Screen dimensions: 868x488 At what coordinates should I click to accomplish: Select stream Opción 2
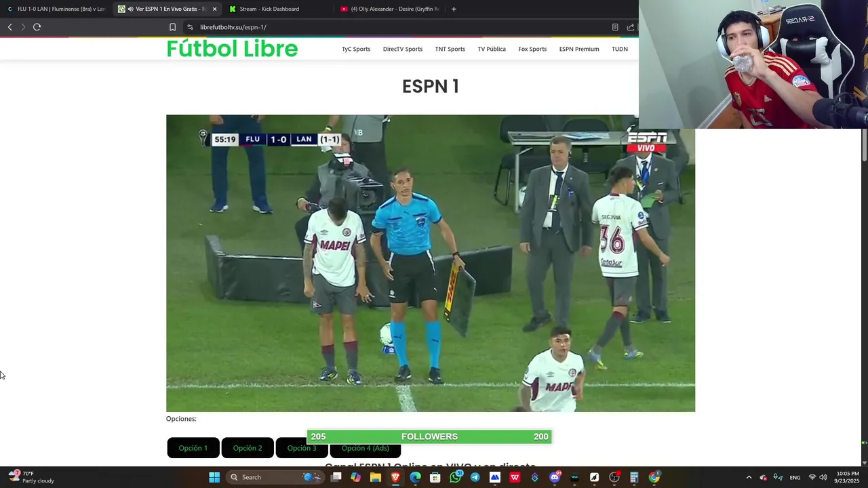coord(248,448)
